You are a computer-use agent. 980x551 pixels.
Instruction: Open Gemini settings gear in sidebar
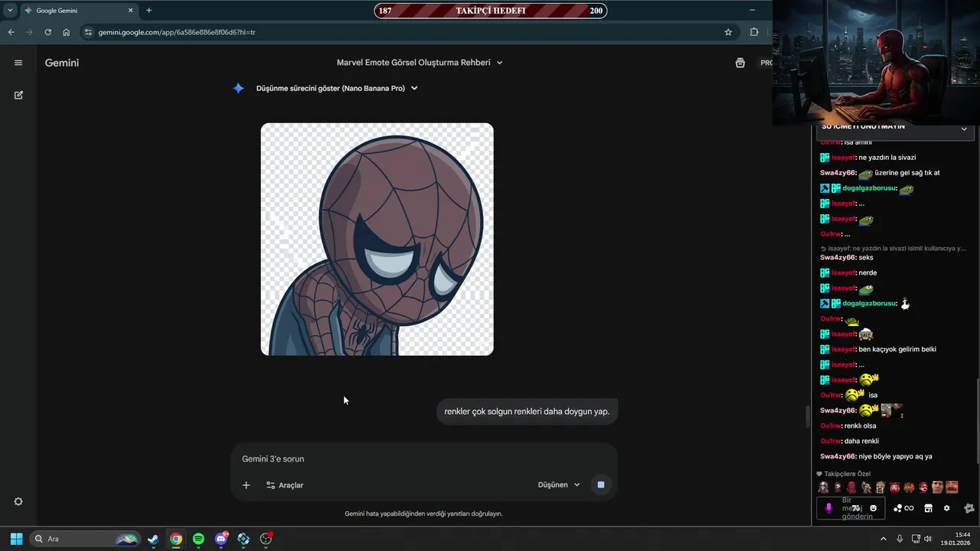coord(18,501)
